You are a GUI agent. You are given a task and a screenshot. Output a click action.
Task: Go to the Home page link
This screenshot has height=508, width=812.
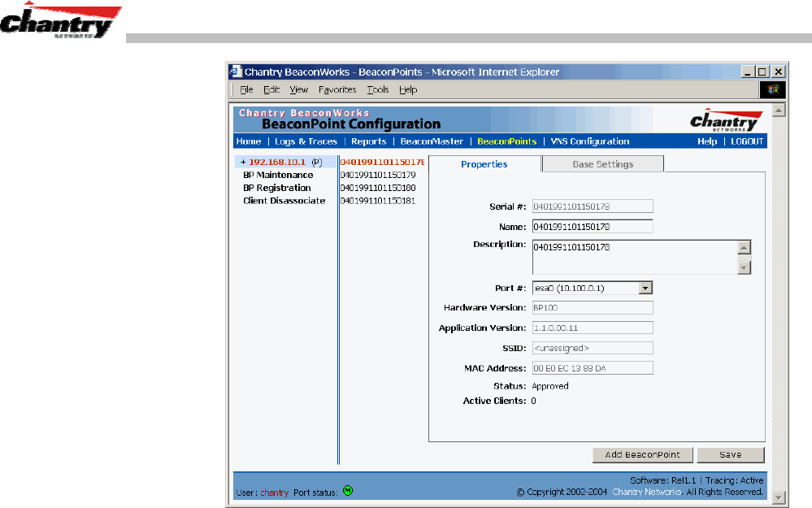[249, 141]
